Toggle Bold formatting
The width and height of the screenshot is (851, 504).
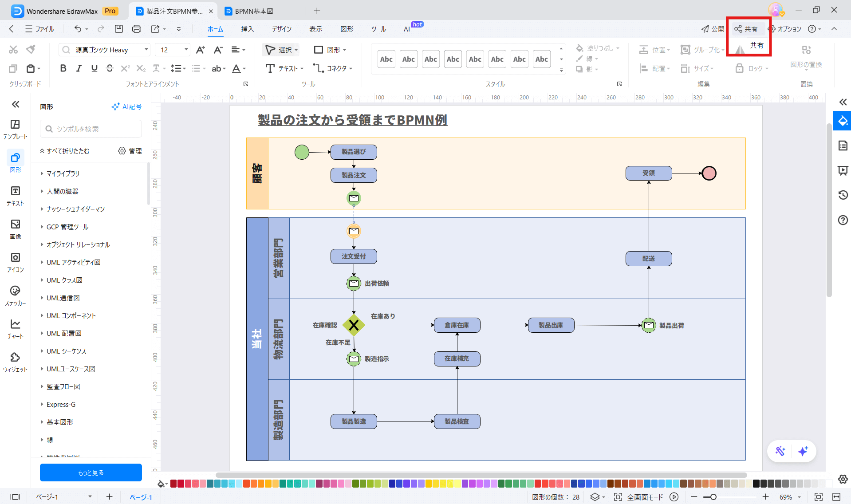click(x=63, y=68)
